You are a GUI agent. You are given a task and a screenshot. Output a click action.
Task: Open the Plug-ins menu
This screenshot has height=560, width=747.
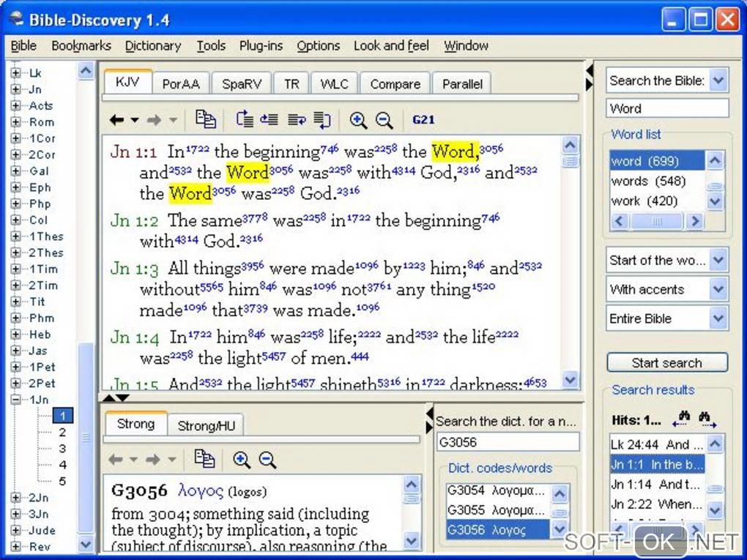[x=261, y=45]
